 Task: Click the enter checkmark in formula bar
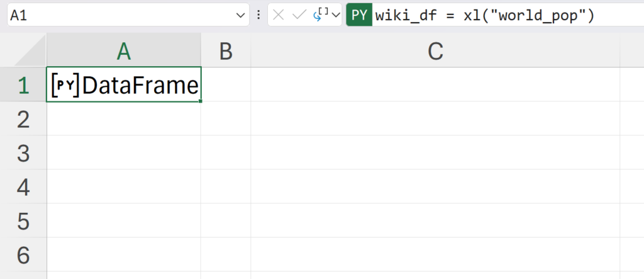pyautogui.click(x=299, y=15)
